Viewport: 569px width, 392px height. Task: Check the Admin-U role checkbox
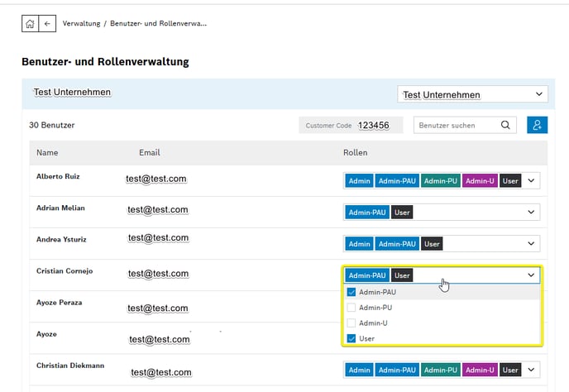(351, 323)
